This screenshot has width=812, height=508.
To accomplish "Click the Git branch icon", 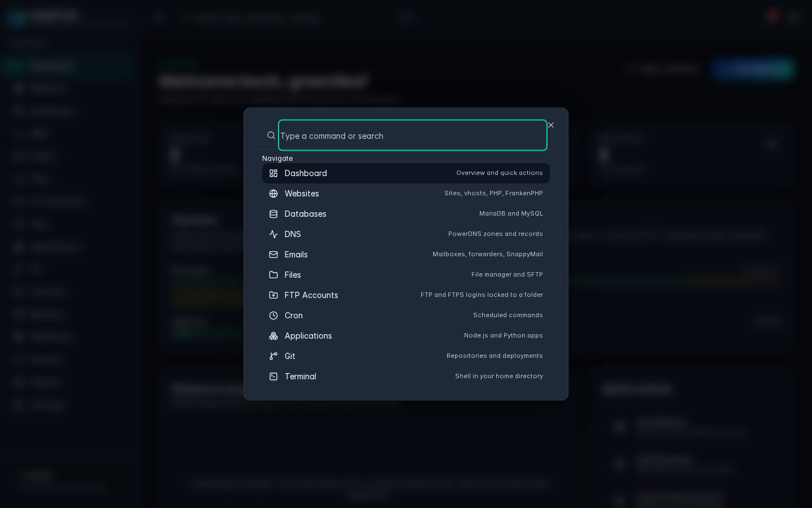I will 273,356.
